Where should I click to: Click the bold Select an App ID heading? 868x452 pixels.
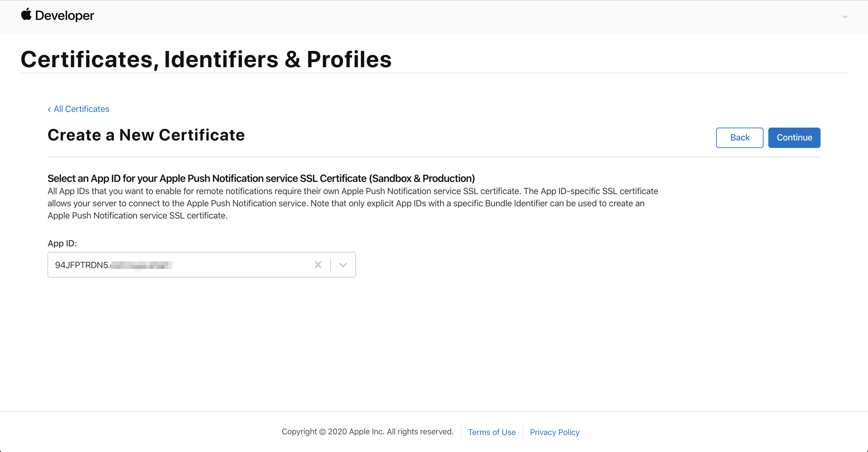[x=261, y=178]
